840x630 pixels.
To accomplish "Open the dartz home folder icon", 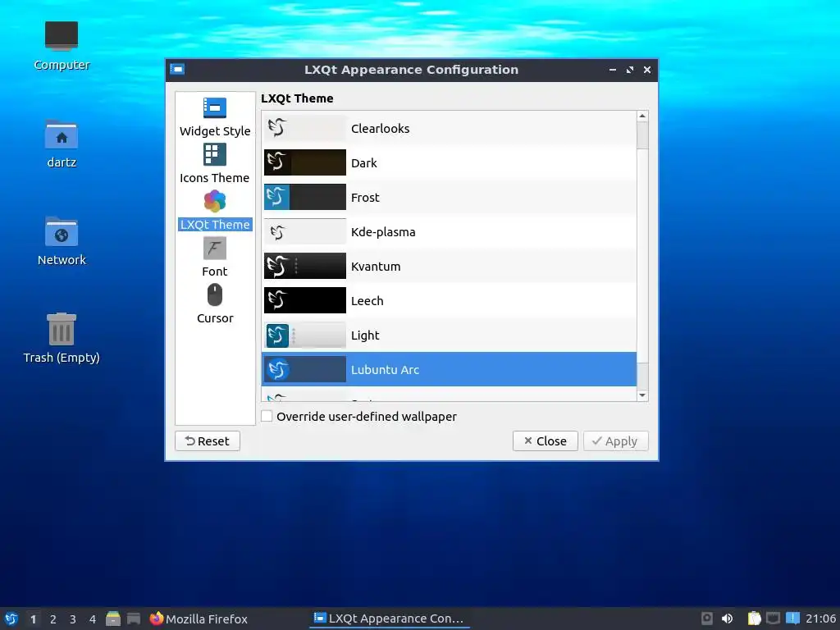I will [62, 134].
